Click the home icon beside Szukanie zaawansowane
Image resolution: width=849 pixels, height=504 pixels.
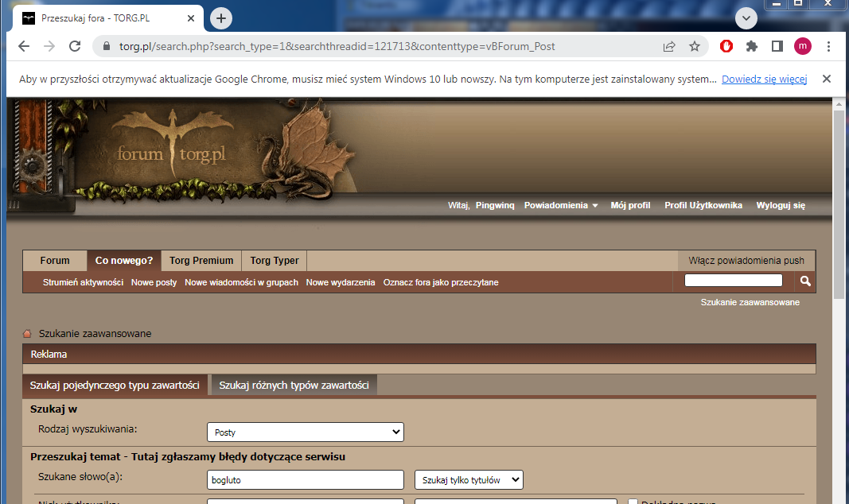point(28,334)
